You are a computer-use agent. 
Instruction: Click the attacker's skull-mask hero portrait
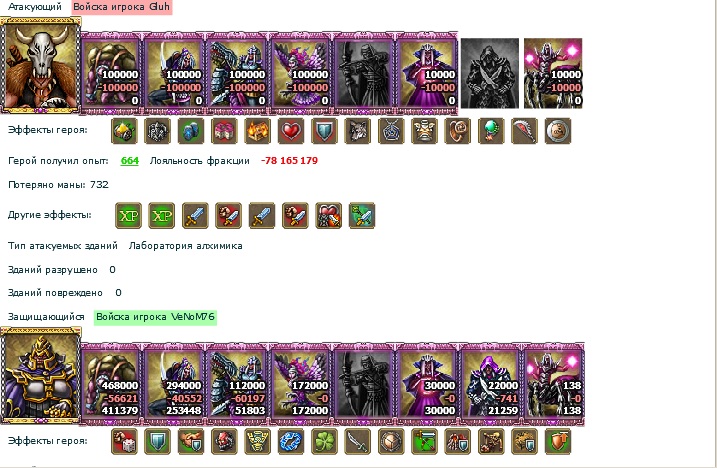tap(41, 65)
